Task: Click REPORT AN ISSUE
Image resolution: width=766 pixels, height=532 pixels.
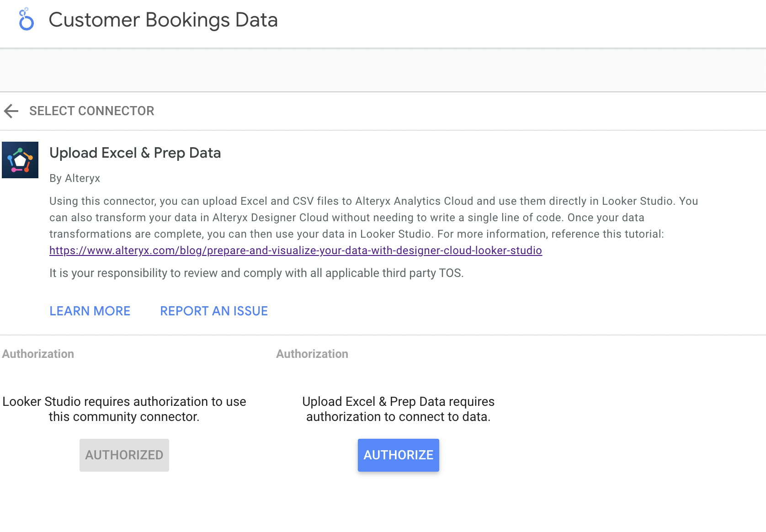Action: [213, 311]
